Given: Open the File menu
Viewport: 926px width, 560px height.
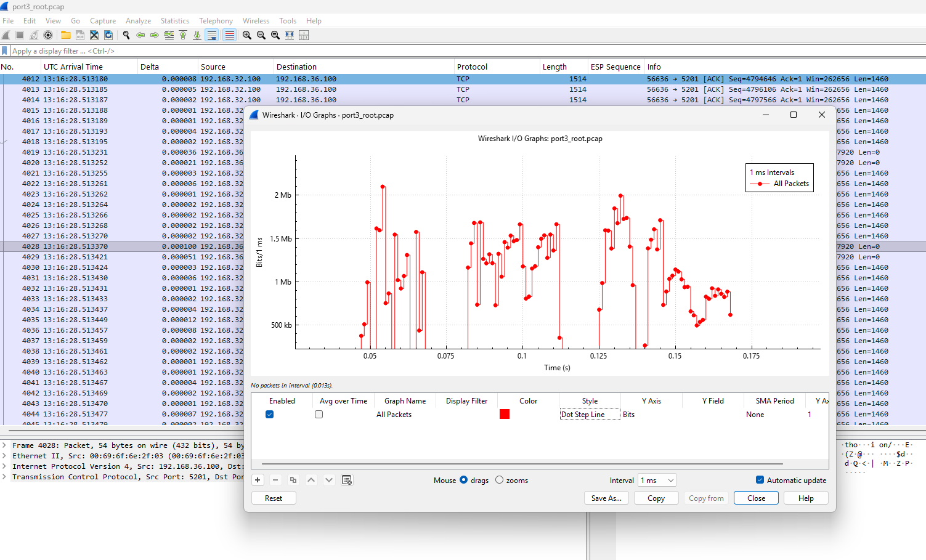Looking at the screenshot, I should pyautogui.click(x=8, y=21).
